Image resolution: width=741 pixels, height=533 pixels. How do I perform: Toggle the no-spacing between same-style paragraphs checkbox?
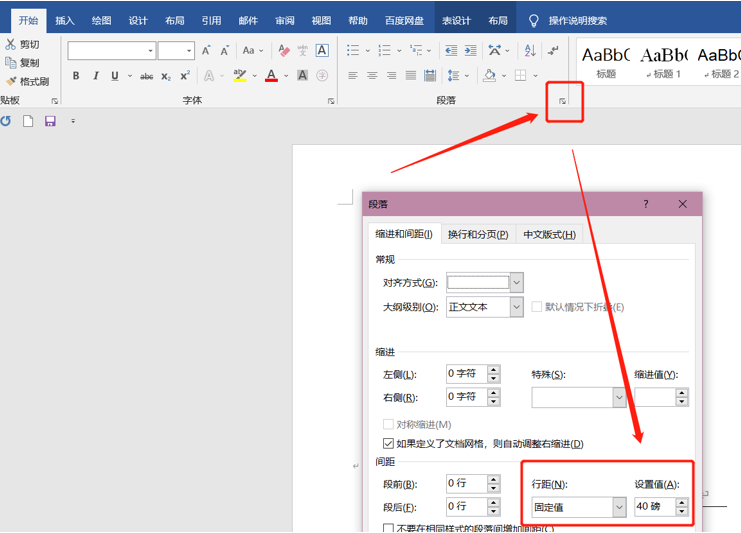(x=389, y=527)
